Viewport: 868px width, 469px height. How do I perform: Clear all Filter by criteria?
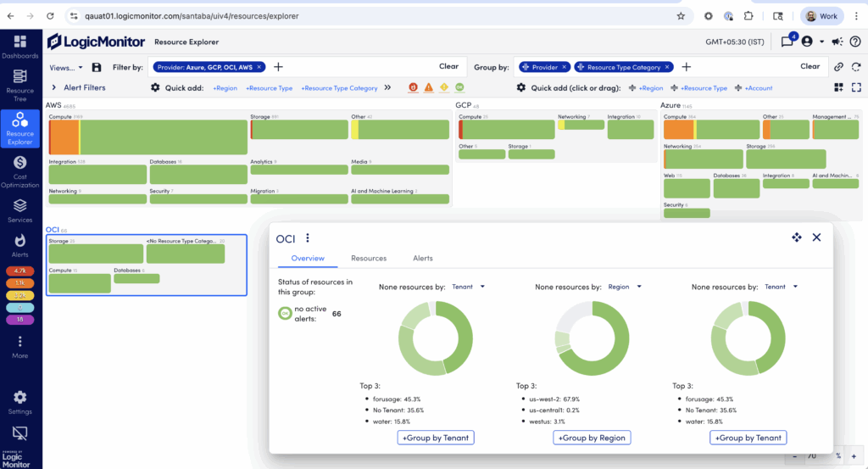coord(449,66)
